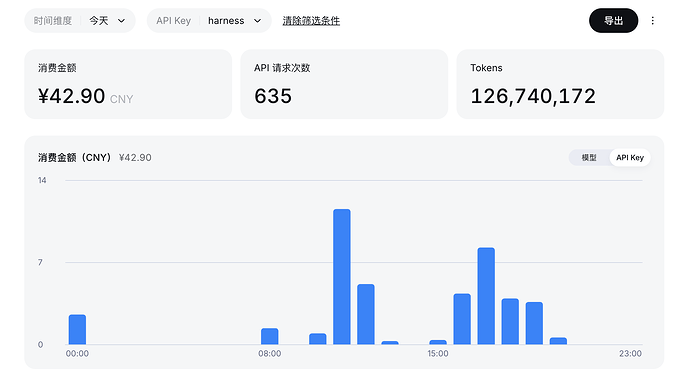Click the 08:00 bar in the chart

click(270, 336)
